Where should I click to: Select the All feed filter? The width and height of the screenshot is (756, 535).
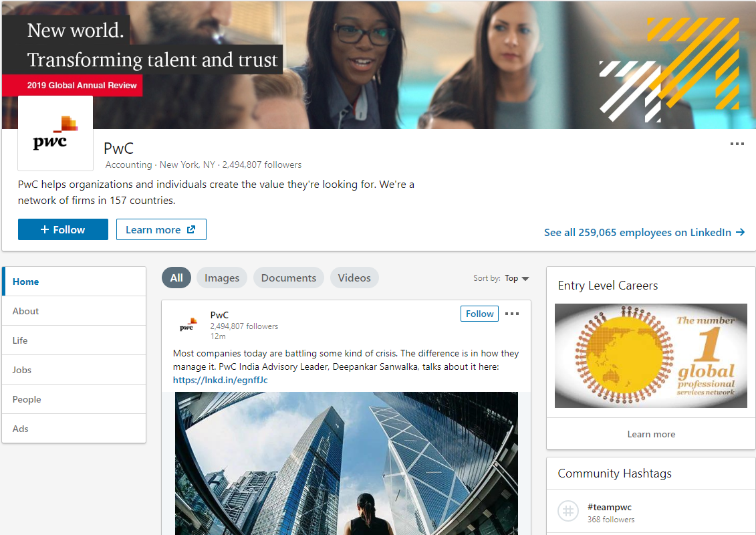[176, 278]
